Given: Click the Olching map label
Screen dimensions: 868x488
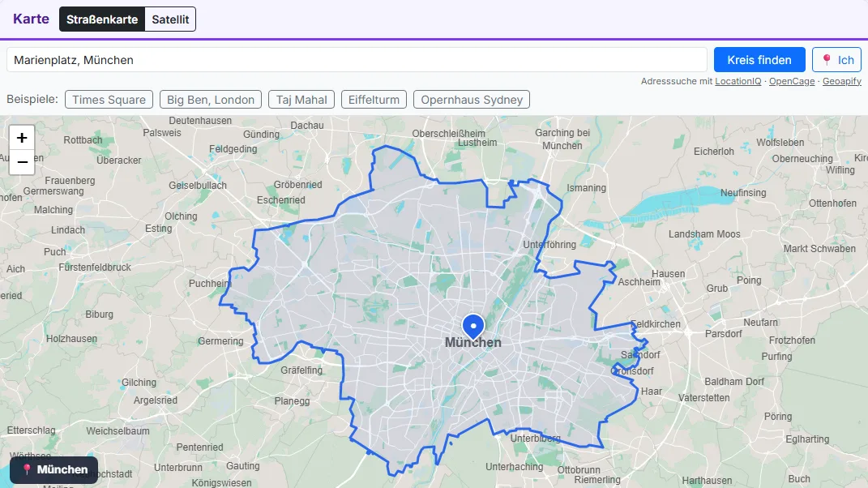Looking at the screenshot, I should (x=181, y=216).
